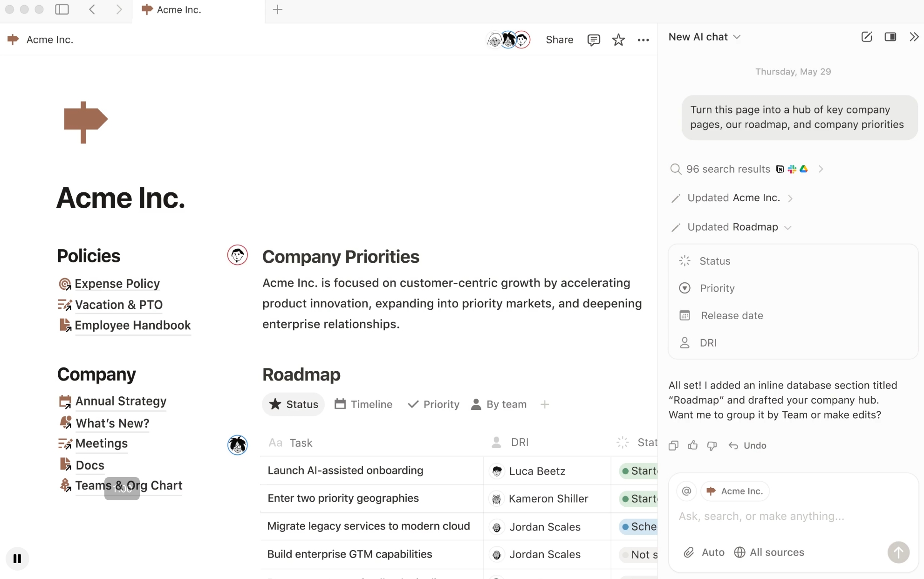Open Build enterprise GTM capabilities task
Viewport: 924px width, 579px height.
click(349, 554)
